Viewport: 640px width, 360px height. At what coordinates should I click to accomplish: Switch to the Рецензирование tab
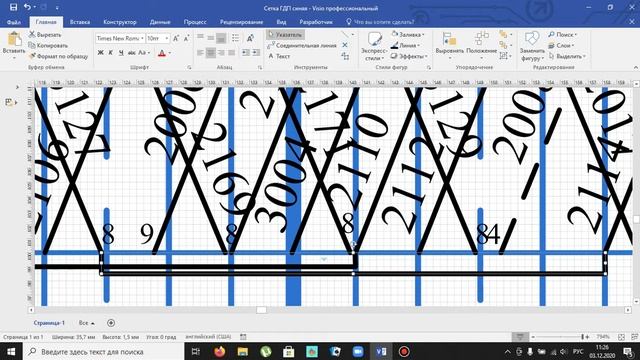pyautogui.click(x=241, y=22)
